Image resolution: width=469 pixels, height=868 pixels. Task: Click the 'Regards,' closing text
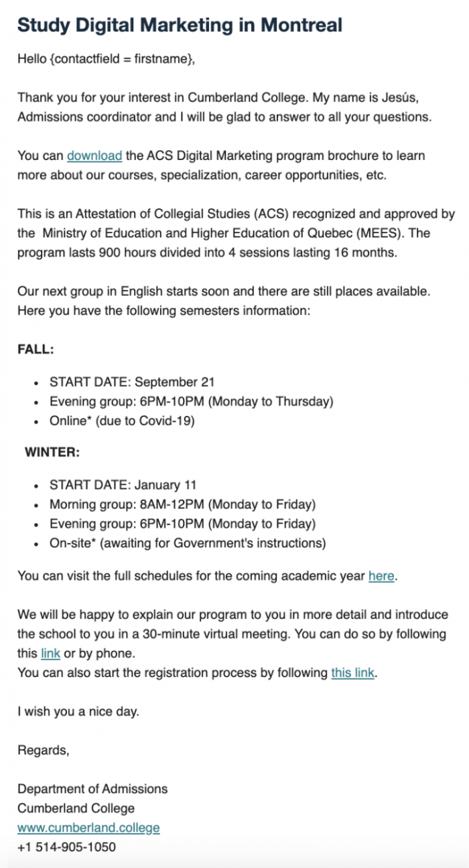[43, 750]
